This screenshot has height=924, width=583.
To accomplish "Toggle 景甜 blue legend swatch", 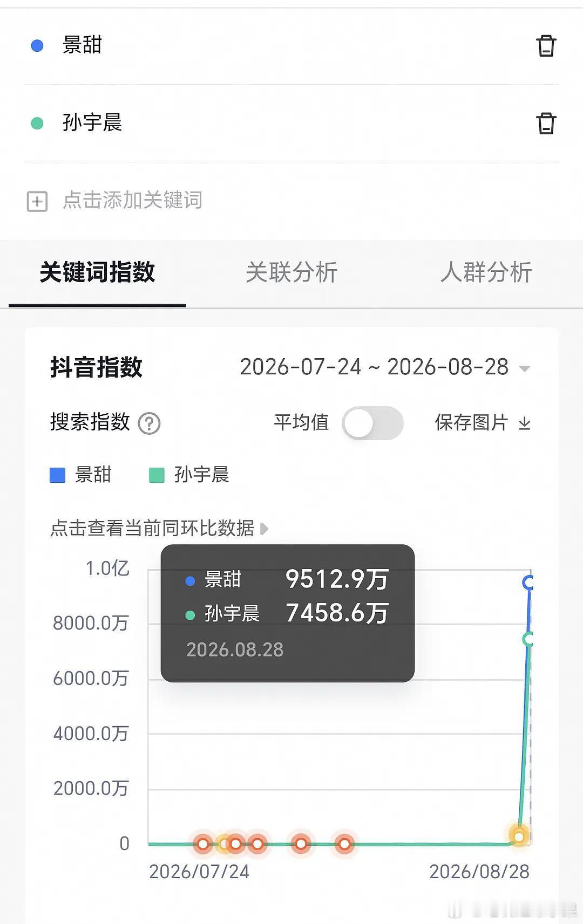I will (57, 475).
